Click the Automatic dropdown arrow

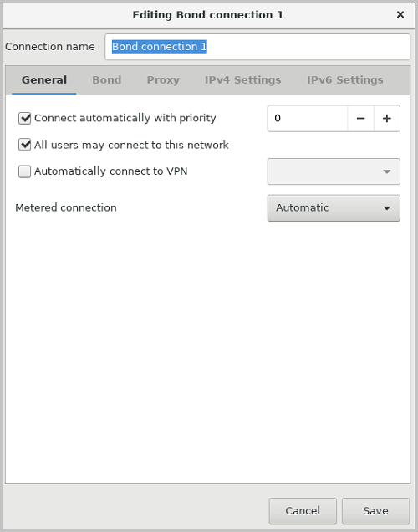[x=387, y=208]
